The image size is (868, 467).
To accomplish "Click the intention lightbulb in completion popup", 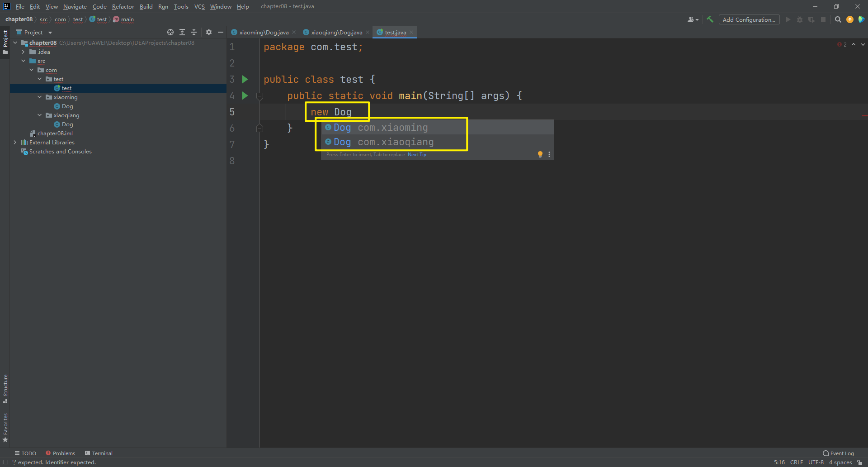I will pyautogui.click(x=540, y=154).
